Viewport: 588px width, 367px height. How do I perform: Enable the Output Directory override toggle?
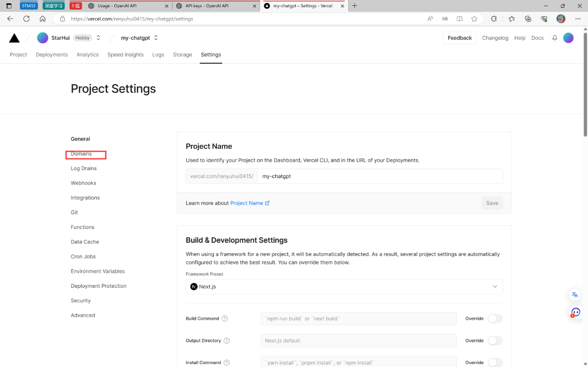(x=495, y=341)
